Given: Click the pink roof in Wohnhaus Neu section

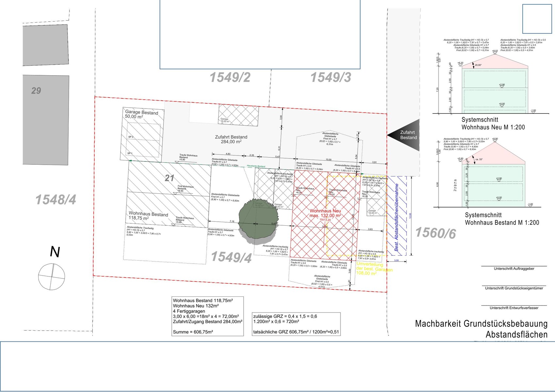Looking at the screenshot, I should click(495, 62).
